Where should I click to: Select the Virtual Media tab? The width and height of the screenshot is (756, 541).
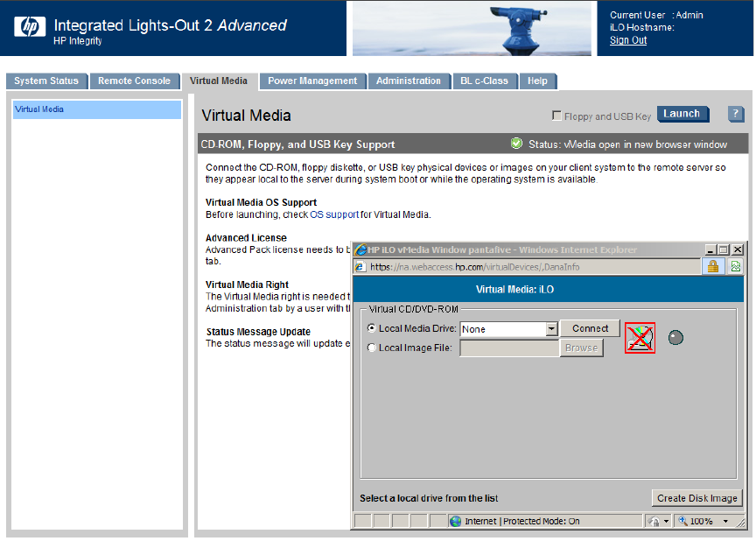click(219, 81)
